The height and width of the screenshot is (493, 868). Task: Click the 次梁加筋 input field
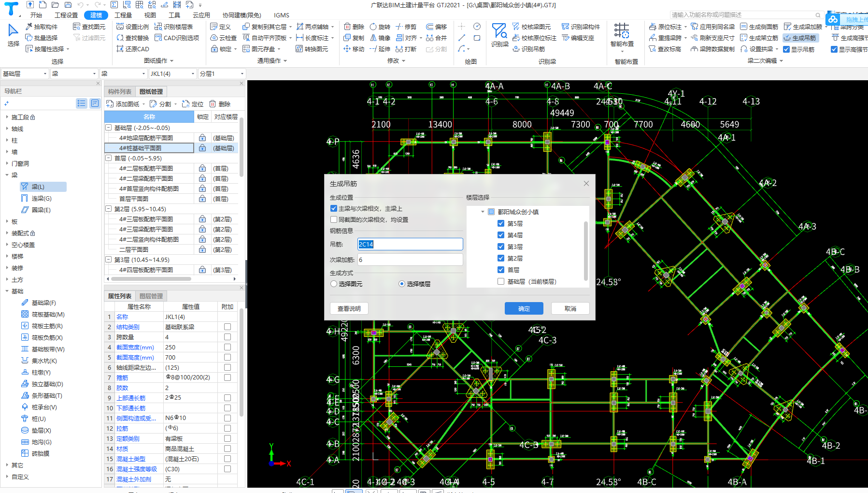point(410,260)
